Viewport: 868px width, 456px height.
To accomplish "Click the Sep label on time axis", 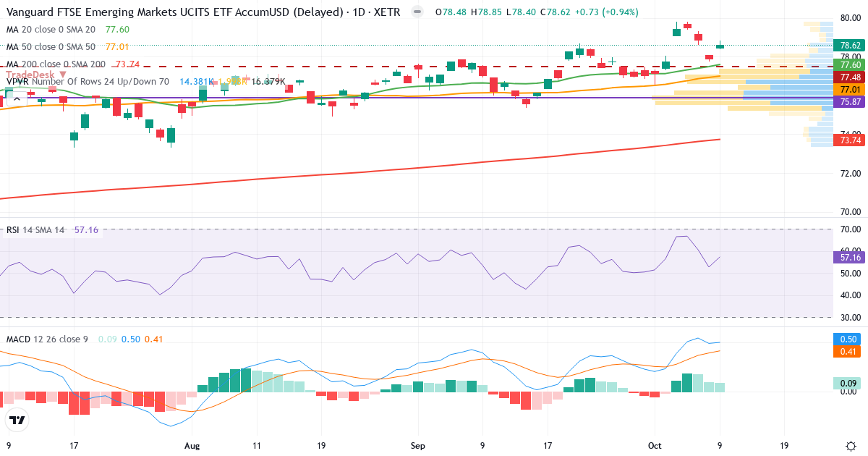I will [x=417, y=447].
